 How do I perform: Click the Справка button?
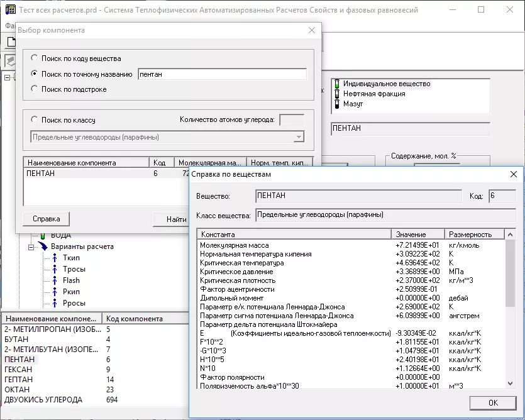tap(46, 219)
